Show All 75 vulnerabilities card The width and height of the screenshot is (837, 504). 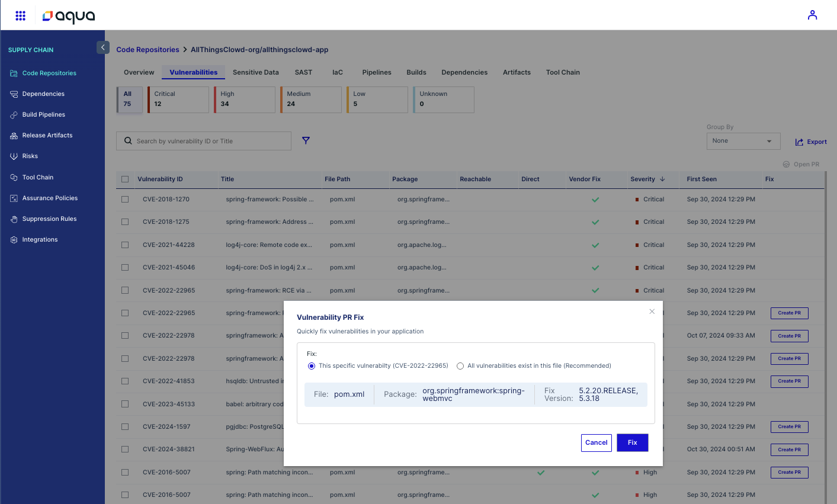click(130, 99)
